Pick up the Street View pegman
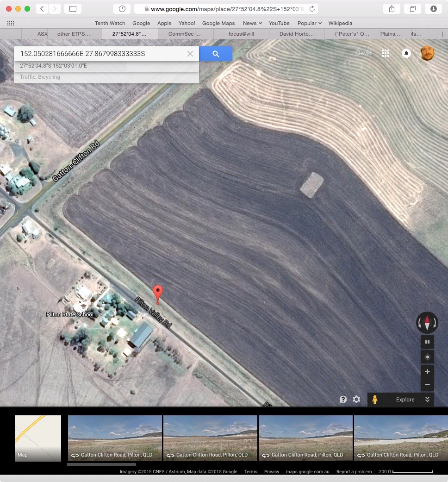Screen dimensions: 448x482 tap(374, 400)
